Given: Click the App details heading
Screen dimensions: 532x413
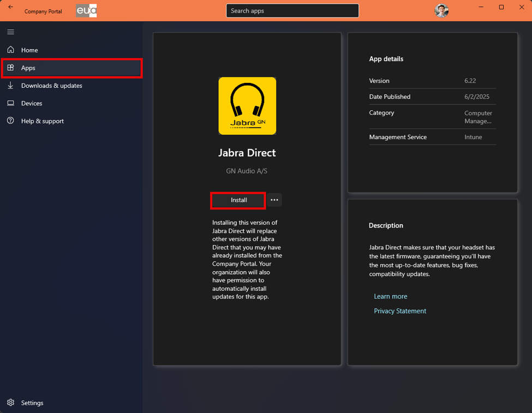Looking at the screenshot, I should coord(386,59).
